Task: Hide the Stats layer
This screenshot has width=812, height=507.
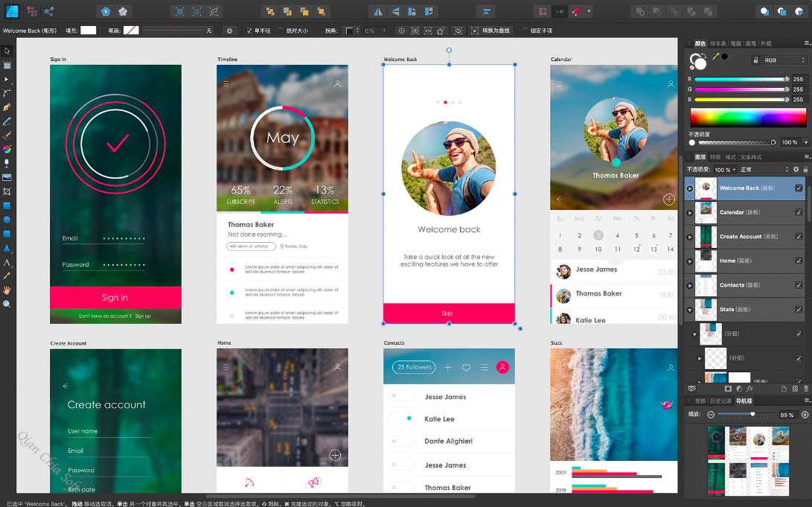Action: coord(799,310)
